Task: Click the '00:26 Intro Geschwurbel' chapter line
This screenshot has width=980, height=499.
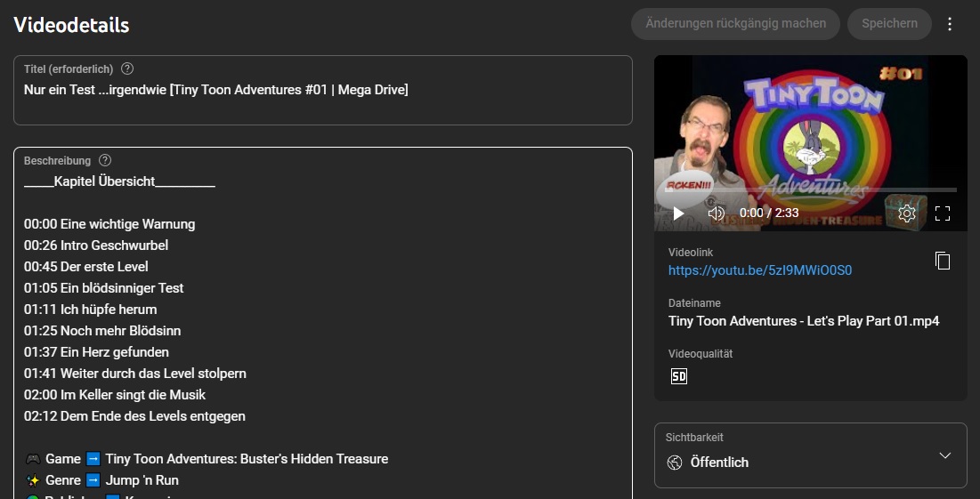Action: [x=96, y=245]
